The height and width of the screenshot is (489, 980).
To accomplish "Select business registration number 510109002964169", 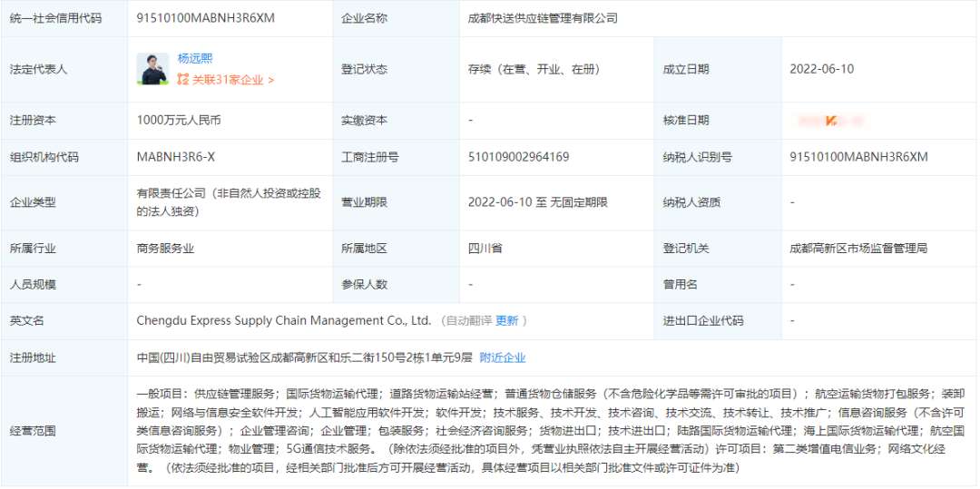I will coord(518,157).
